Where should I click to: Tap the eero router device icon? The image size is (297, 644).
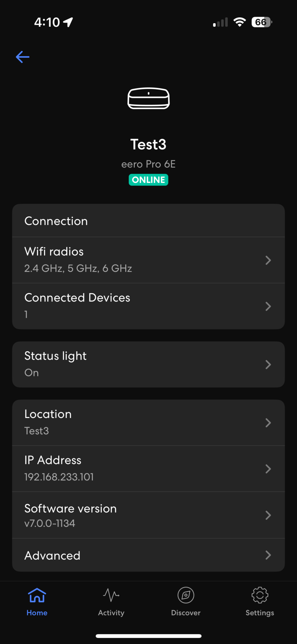point(148,98)
